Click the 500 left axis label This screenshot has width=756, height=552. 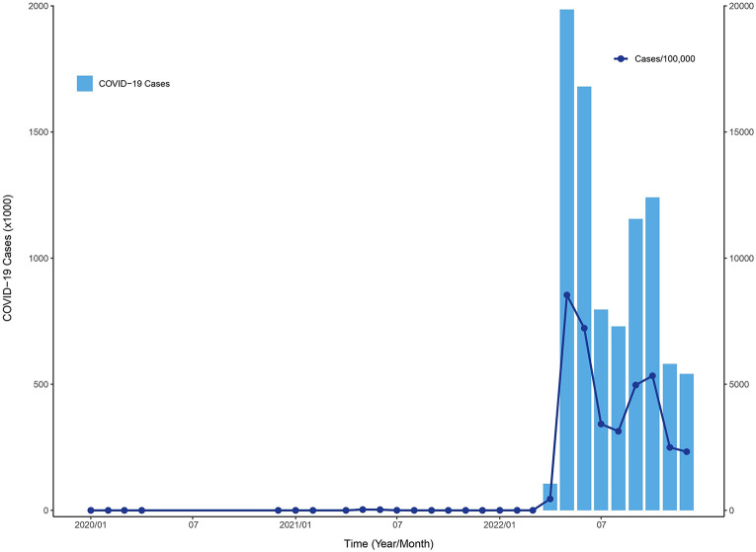pos(40,384)
